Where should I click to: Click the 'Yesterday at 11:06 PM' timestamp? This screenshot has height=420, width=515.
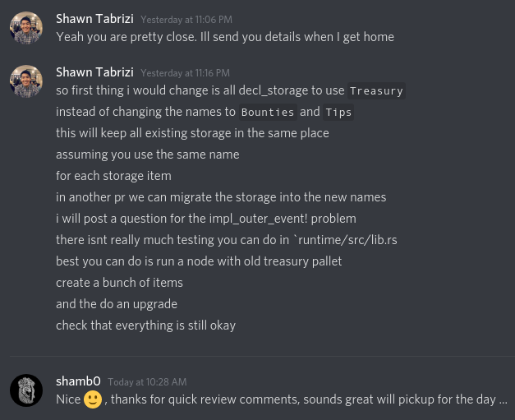click(186, 20)
